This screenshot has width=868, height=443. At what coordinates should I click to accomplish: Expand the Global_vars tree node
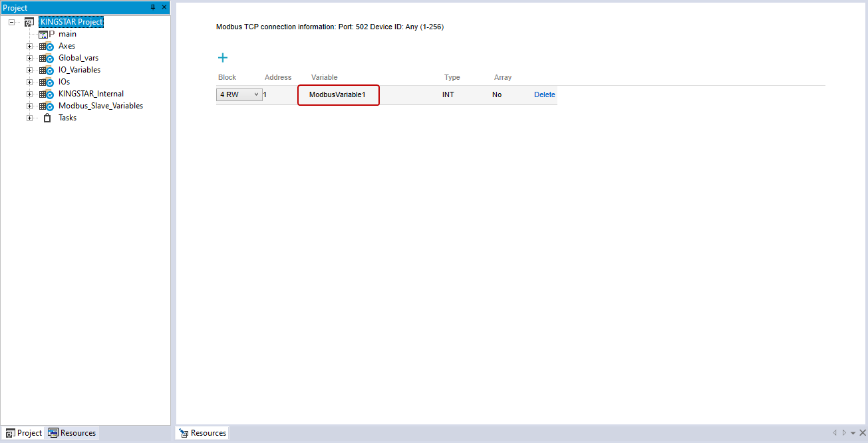pyautogui.click(x=29, y=59)
